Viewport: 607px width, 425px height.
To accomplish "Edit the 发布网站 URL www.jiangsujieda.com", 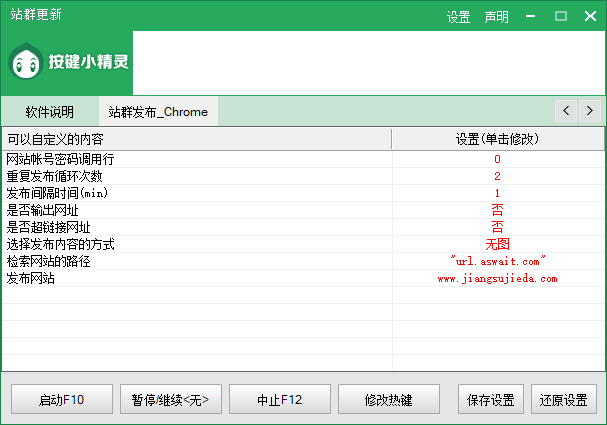I will [497, 279].
